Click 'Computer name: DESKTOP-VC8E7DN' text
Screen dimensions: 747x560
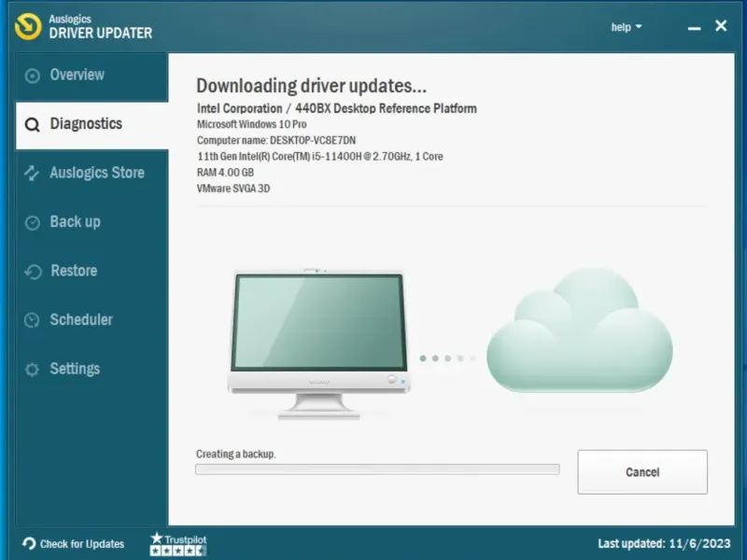(x=276, y=141)
